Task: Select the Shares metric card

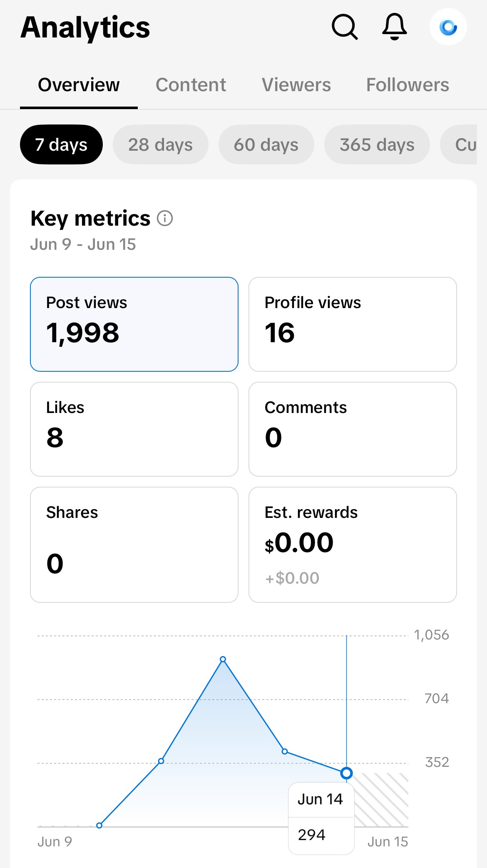Action: tap(134, 545)
